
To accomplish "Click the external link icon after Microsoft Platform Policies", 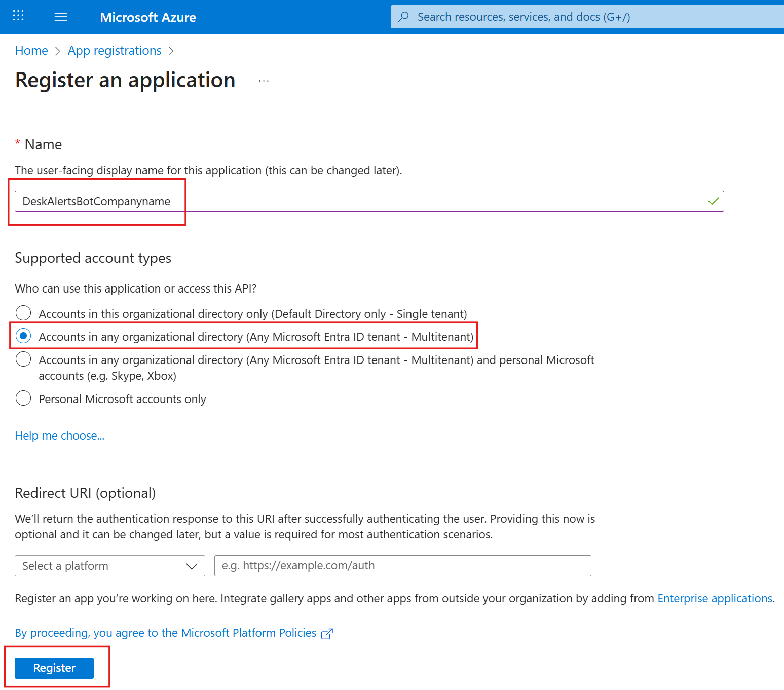I will [327, 633].
